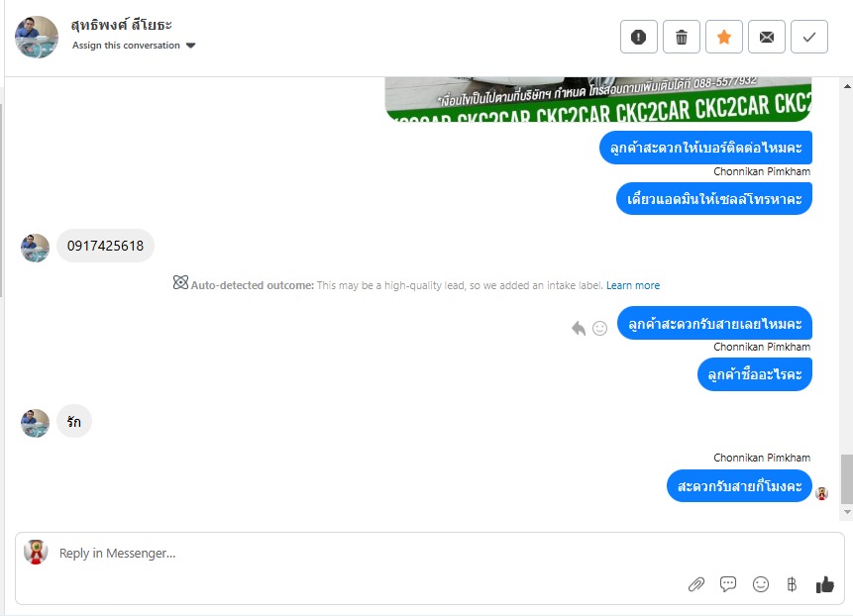
Task: Send a thumbs-up like
Action: [x=824, y=584]
